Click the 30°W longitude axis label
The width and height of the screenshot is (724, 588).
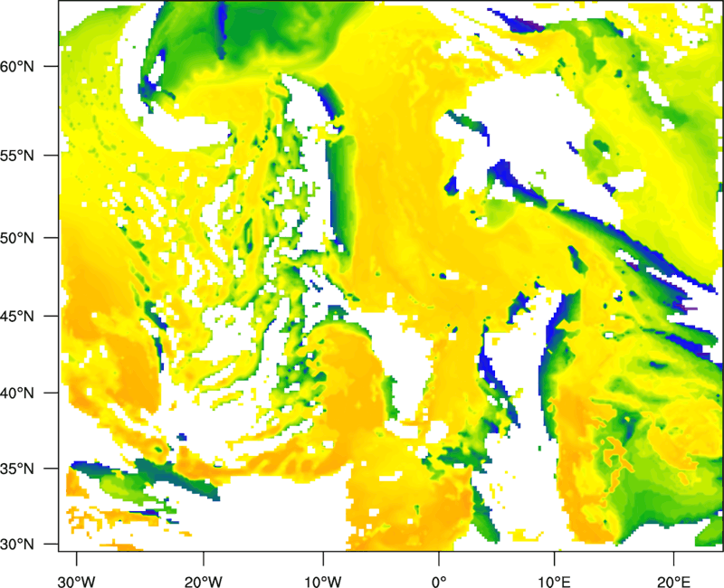click(x=76, y=582)
